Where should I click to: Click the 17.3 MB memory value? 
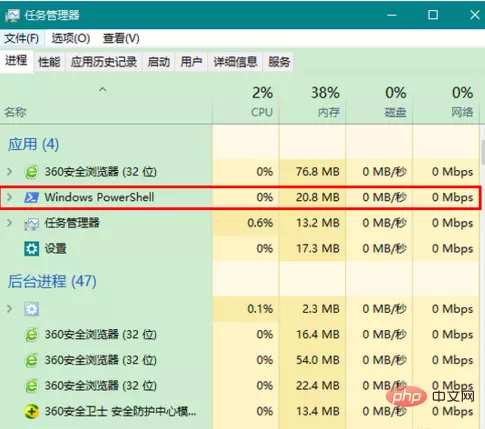point(317,249)
